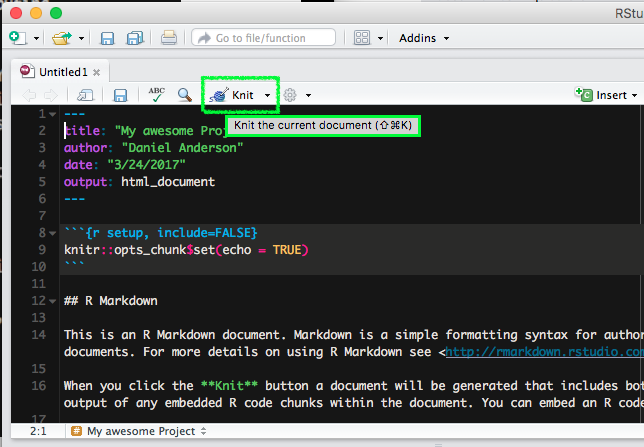
Task: Place cursor on author "Daniel Anderson" line
Action: pos(154,147)
